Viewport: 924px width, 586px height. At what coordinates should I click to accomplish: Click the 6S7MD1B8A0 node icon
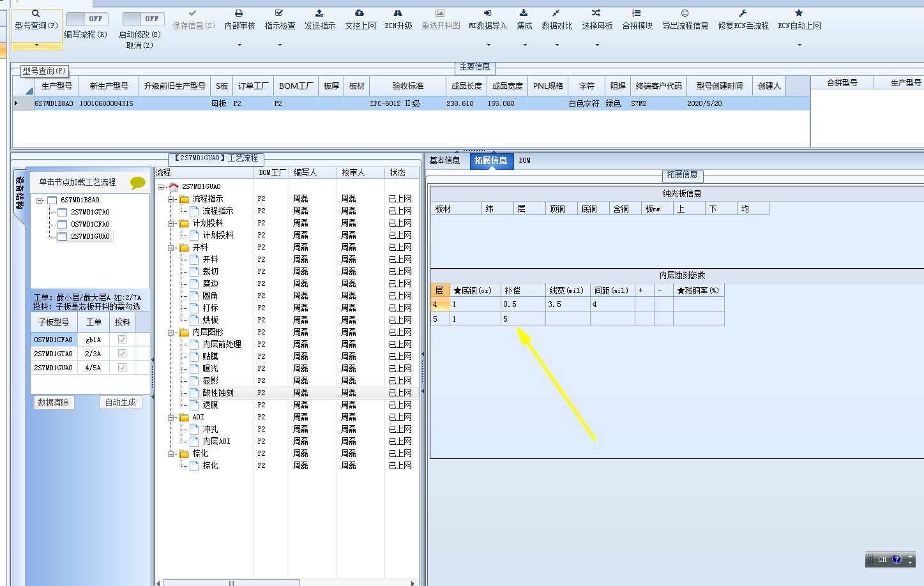52,200
